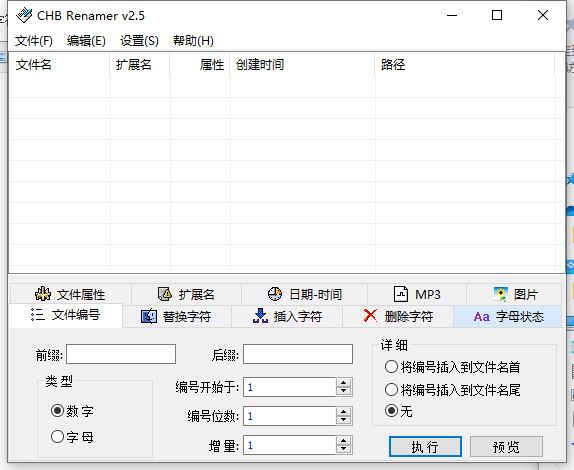
Task: Switch to the 插入字符 tab label
Action: 298,317
